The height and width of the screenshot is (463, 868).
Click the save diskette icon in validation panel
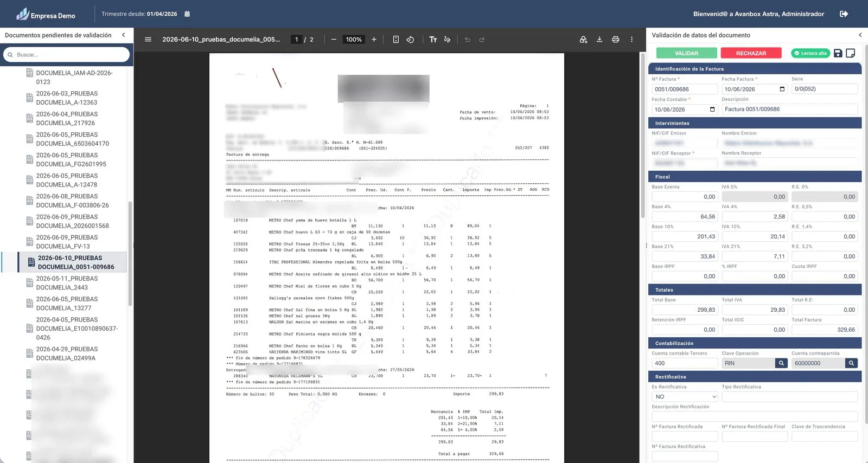coord(838,53)
